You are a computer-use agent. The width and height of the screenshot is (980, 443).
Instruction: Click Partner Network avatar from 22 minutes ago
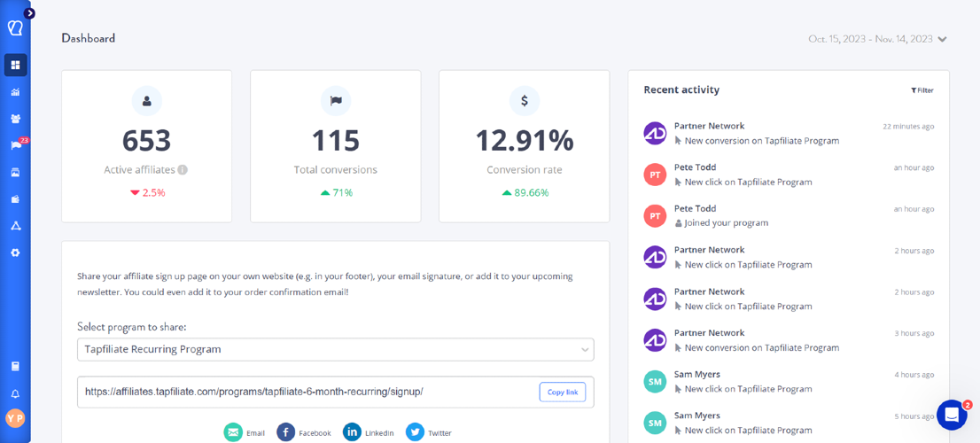655,133
